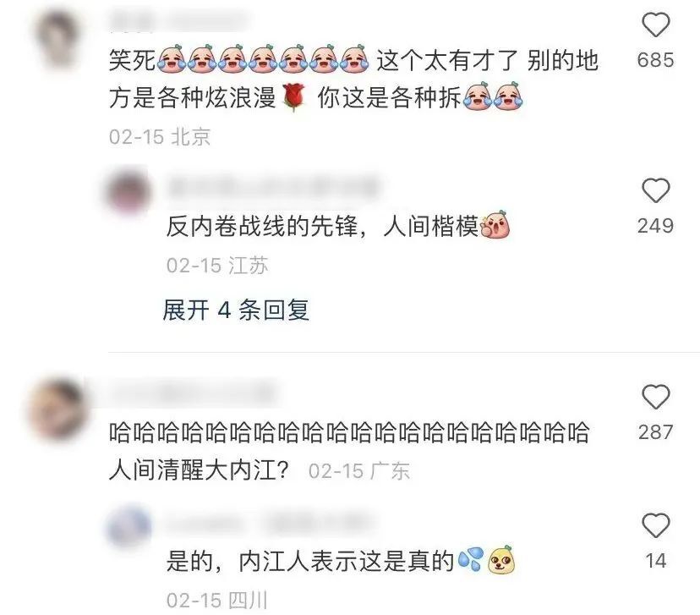
Task: Tap first crying-laughing emoji after 笑死
Action: tap(172, 59)
